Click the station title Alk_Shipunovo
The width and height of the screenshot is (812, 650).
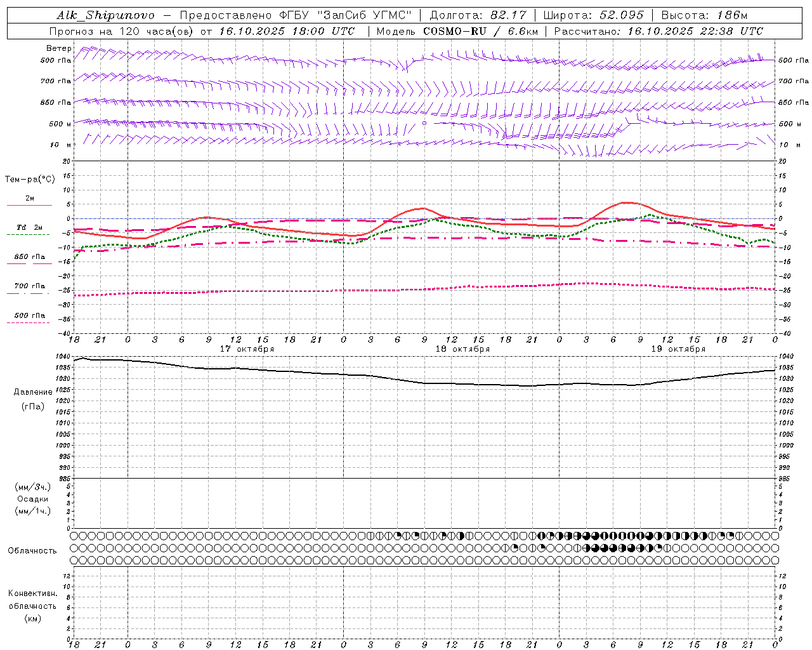pyautogui.click(x=105, y=15)
